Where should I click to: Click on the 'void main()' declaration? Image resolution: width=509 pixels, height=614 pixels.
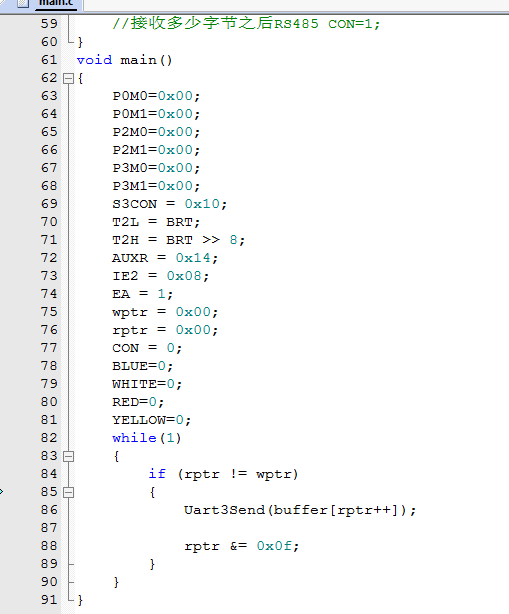pyautogui.click(x=125, y=60)
